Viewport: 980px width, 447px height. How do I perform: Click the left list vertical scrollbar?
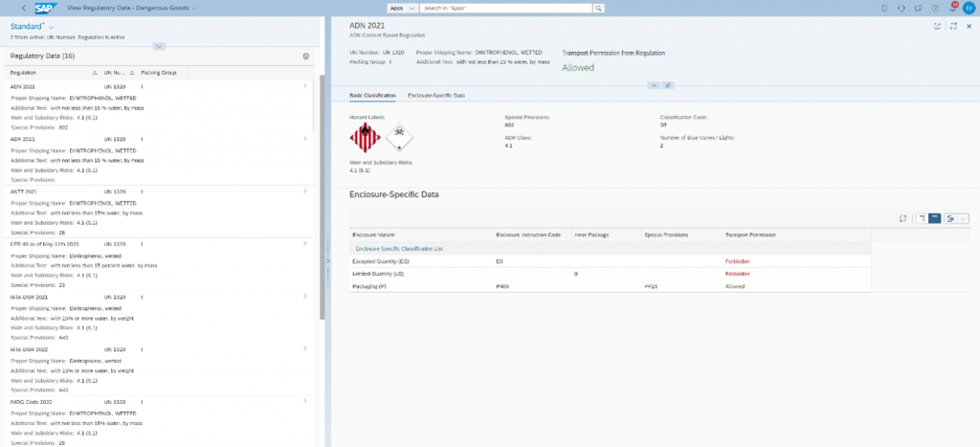pos(323,197)
